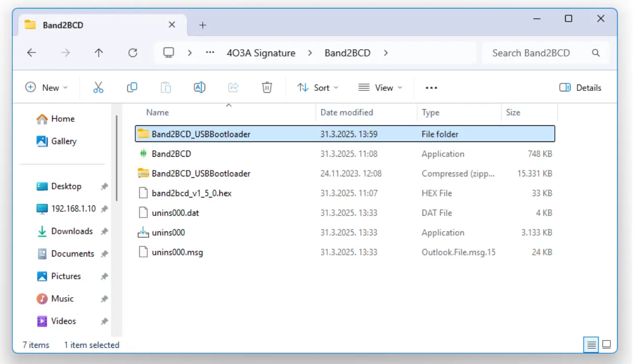Open the View dropdown menu
633x364 pixels.
tap(380, 87)
